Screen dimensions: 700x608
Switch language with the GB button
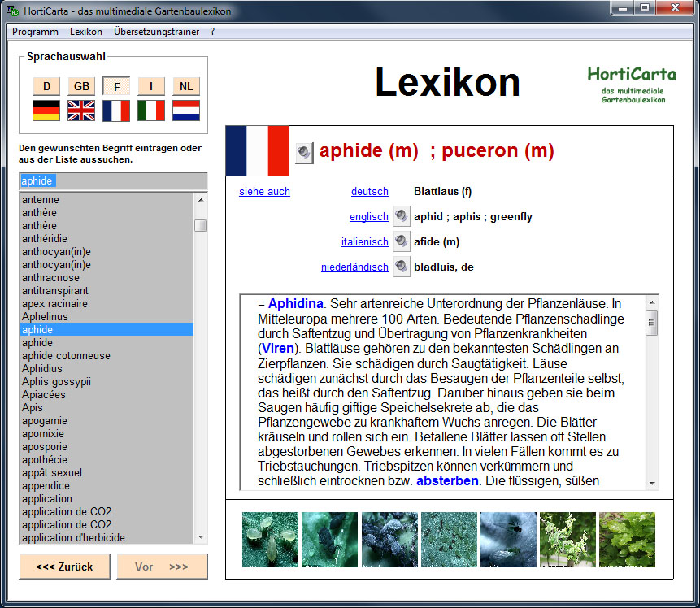pos(81,86)
